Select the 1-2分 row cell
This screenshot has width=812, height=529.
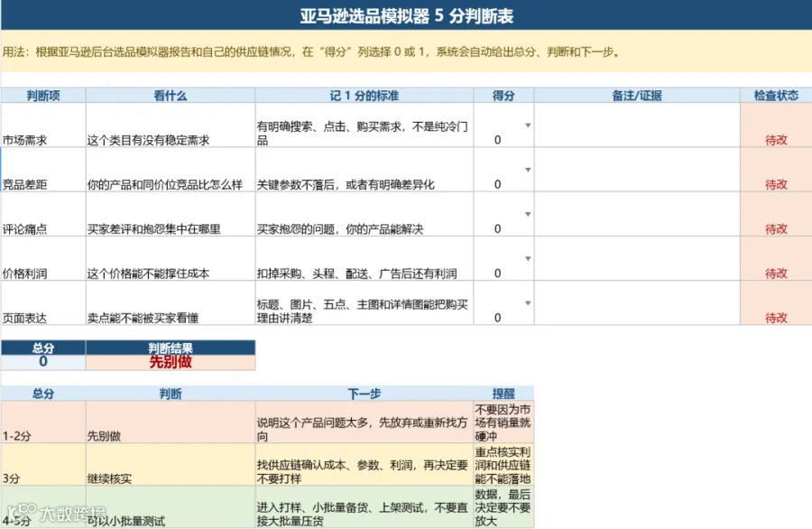click(x=43, y=422)
